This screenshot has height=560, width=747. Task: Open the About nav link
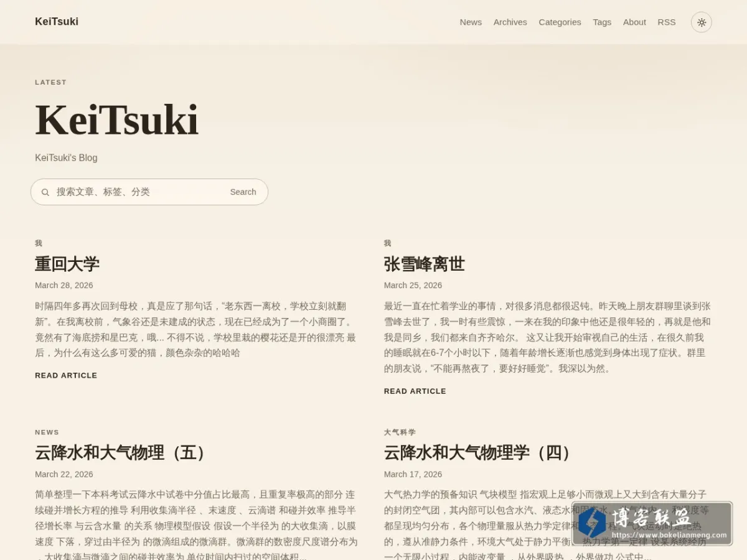pos(634,22)
